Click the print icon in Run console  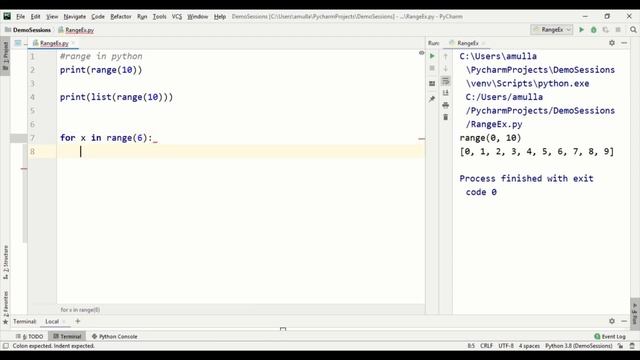(x=446, y=105)
